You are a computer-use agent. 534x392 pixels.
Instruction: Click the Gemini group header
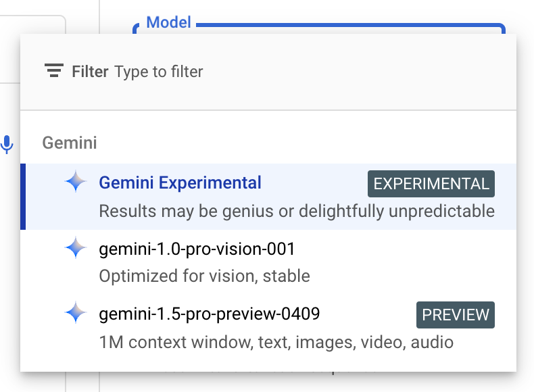click(70, 143)
